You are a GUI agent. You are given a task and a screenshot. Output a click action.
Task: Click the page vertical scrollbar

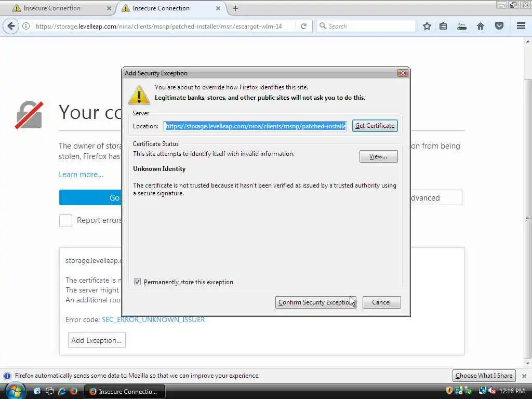527,219
